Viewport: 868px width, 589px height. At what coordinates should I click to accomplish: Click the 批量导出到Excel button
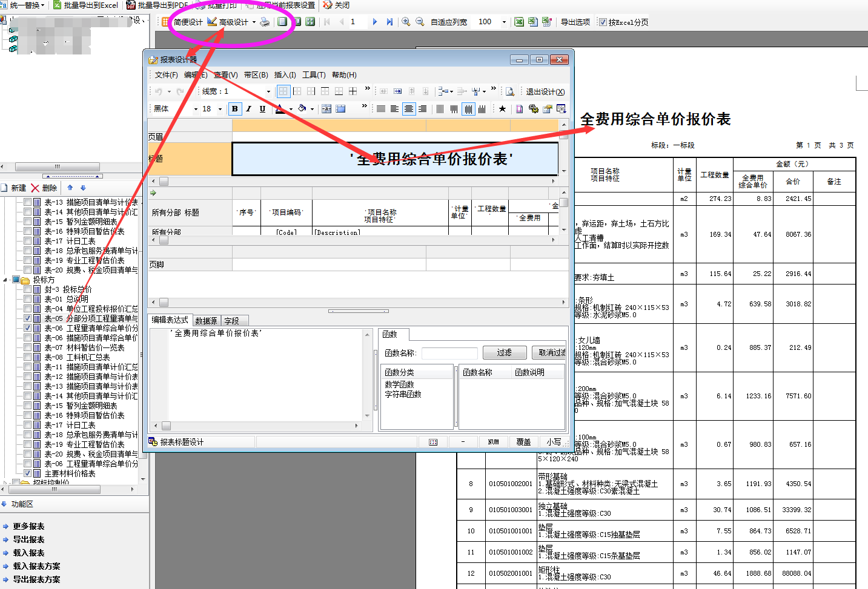(x=85, y=5)
